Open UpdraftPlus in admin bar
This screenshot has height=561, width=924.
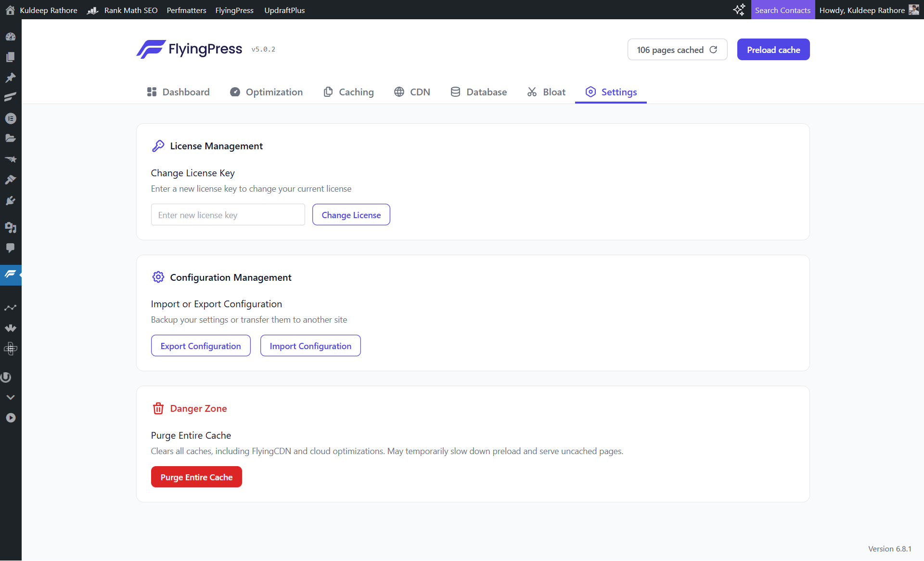284,10
